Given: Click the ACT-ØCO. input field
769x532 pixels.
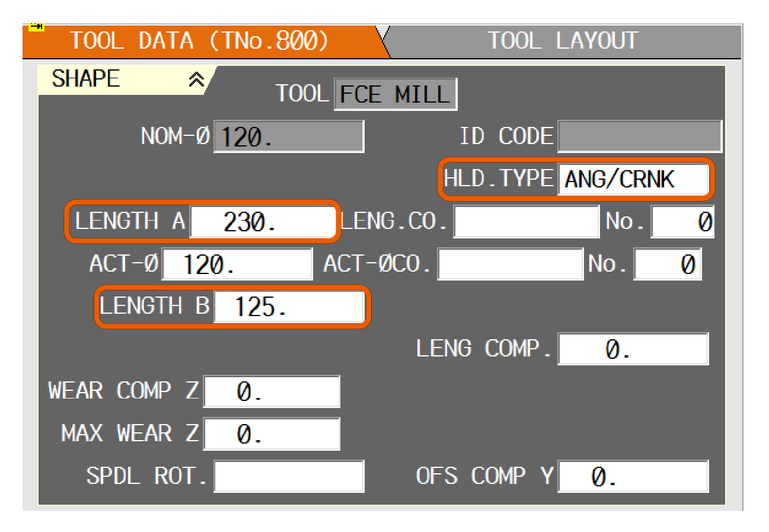Looking at the screenshot, I should [x=510, y=265].
